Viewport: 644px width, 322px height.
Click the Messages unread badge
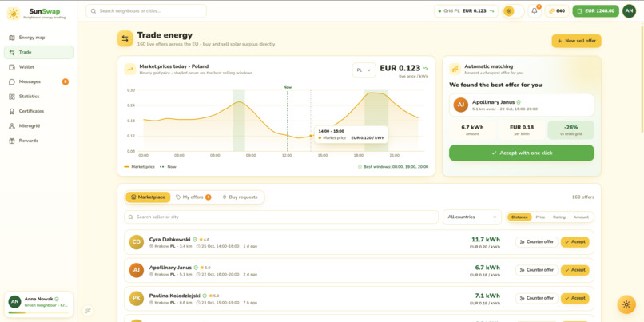pyautogui.click(x=66, y=81)
